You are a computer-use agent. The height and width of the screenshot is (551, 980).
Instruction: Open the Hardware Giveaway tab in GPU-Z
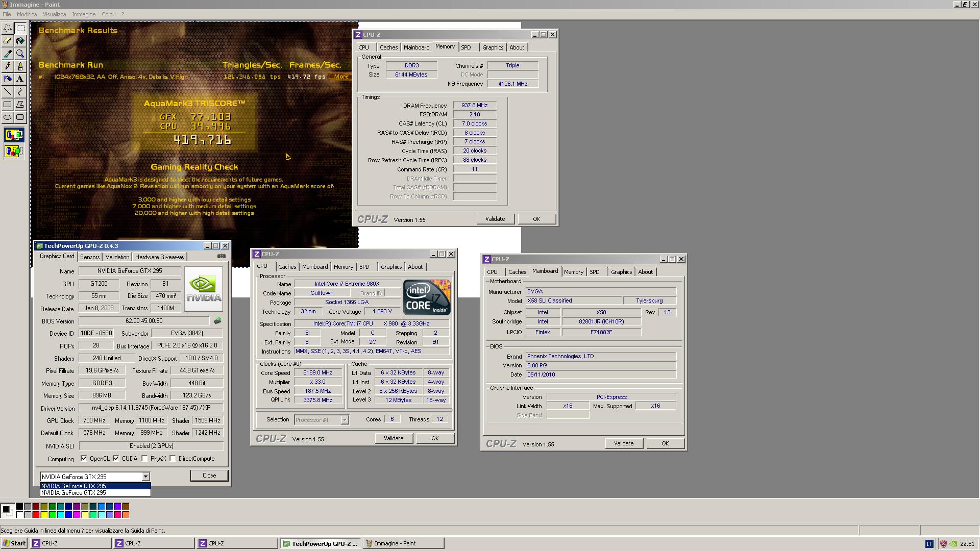[160, 257]
